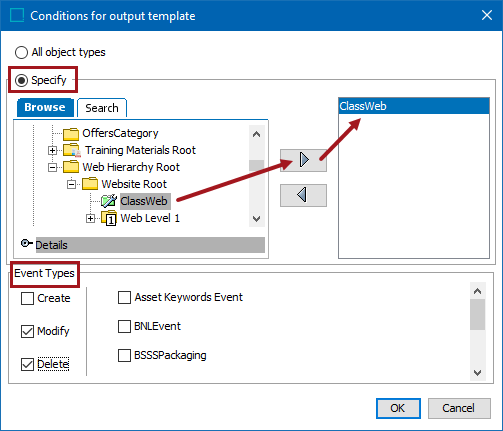The image size is (503, 431).
Task: Open the Browse tab
Action: pos(45,107)
